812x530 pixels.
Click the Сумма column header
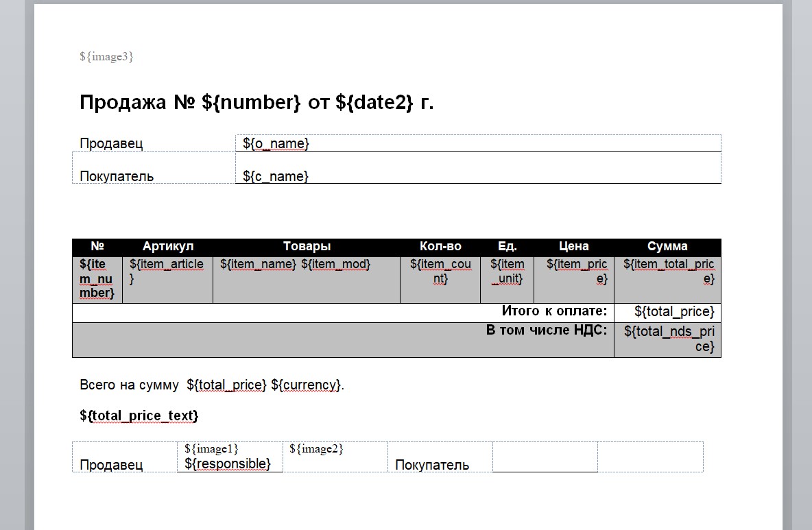pos(667,246)
